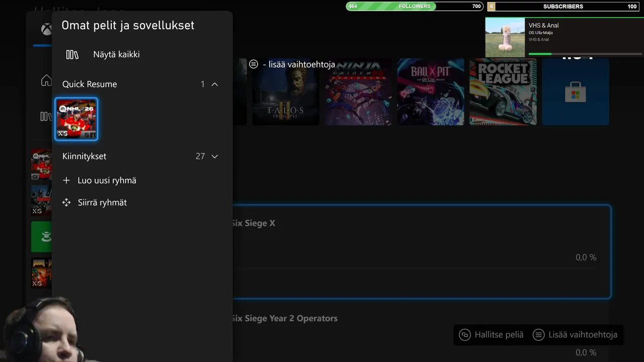Open the Xbox logo guide tab

pyautogui.click(x=46, y=29)
